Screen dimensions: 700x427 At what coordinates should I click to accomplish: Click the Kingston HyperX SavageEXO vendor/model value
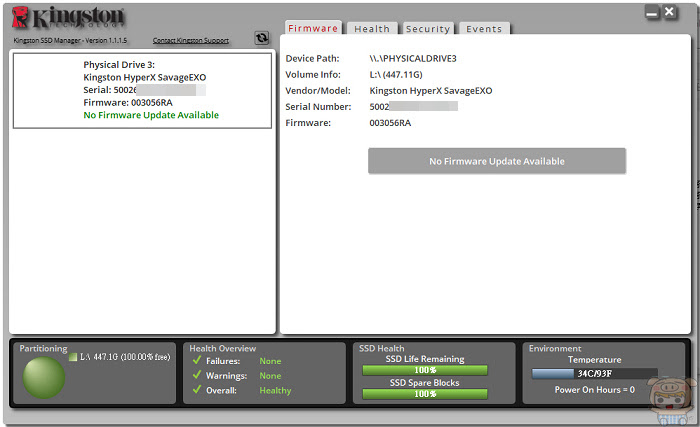(431, 91)
